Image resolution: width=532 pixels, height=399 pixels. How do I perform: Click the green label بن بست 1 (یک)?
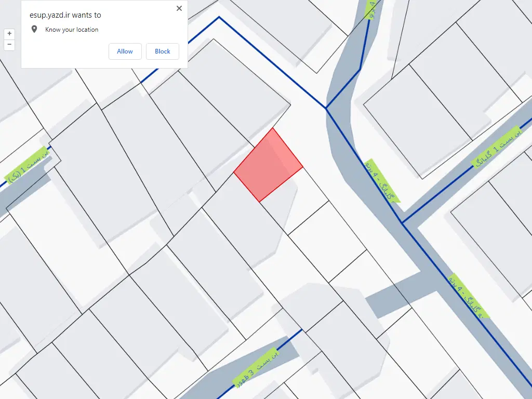[27, 165]
